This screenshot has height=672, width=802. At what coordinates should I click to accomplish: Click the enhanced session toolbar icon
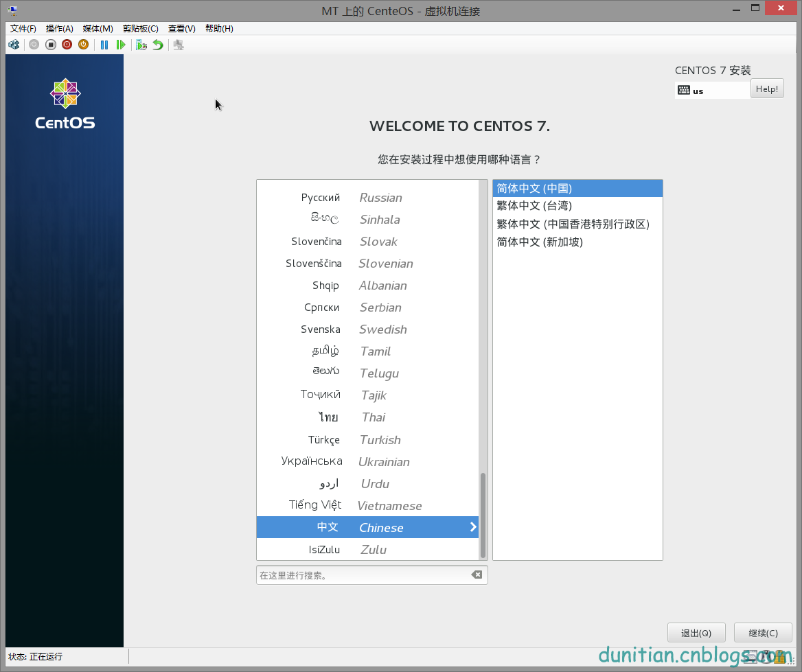click(179, 45)
